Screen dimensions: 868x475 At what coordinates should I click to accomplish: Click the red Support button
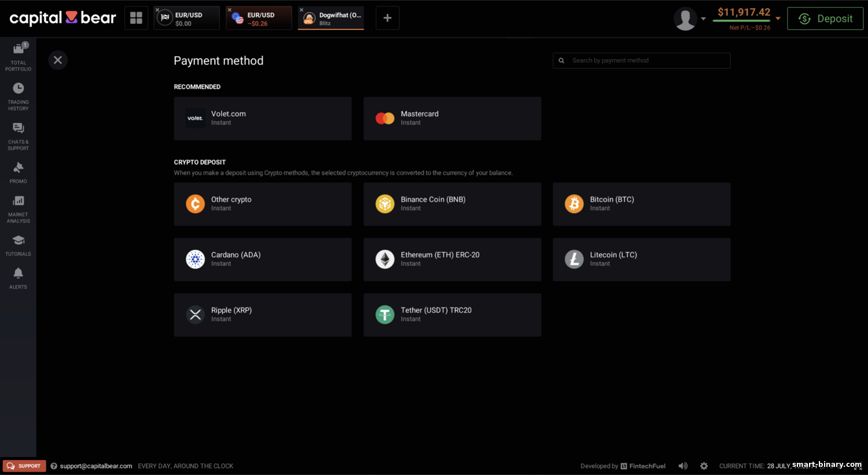[x=24, y=466]
